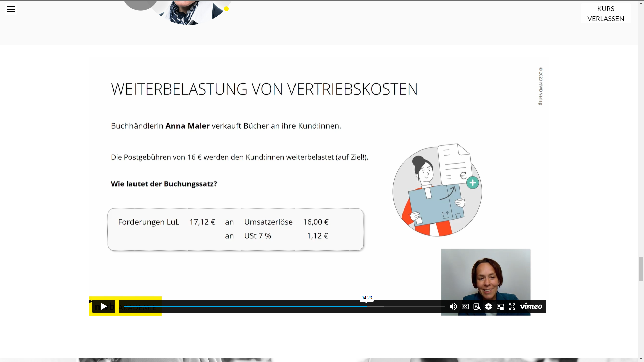Open the transcript search panel
The width and height of the screenshot is (644, 362).
(x=477, y=306)
